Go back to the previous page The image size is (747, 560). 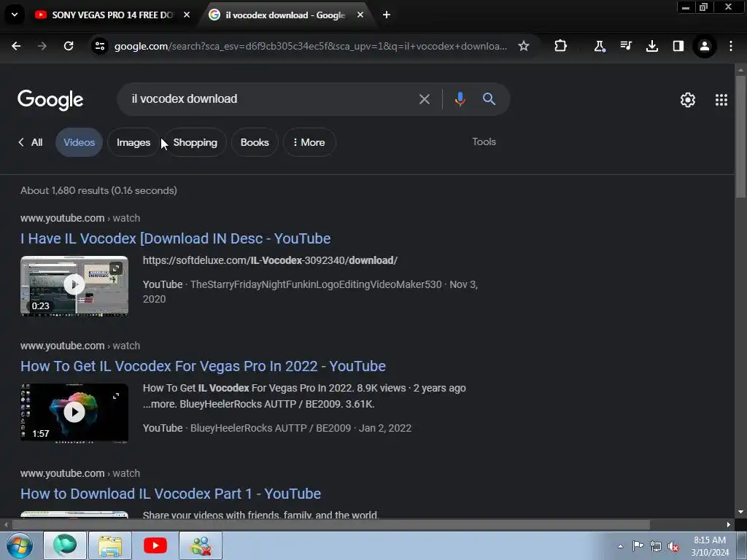(x=16, y=46)
